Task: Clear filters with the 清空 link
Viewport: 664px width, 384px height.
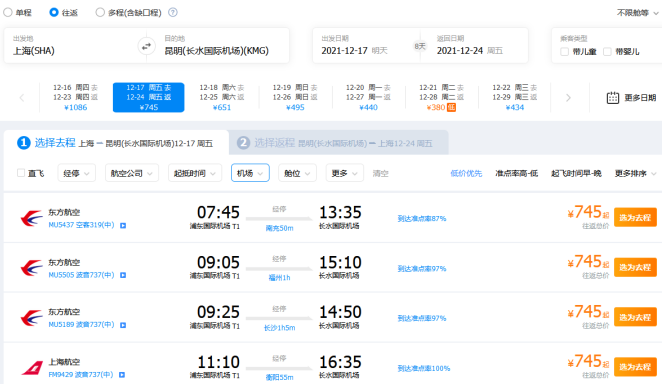Action: tap(380, 174)
